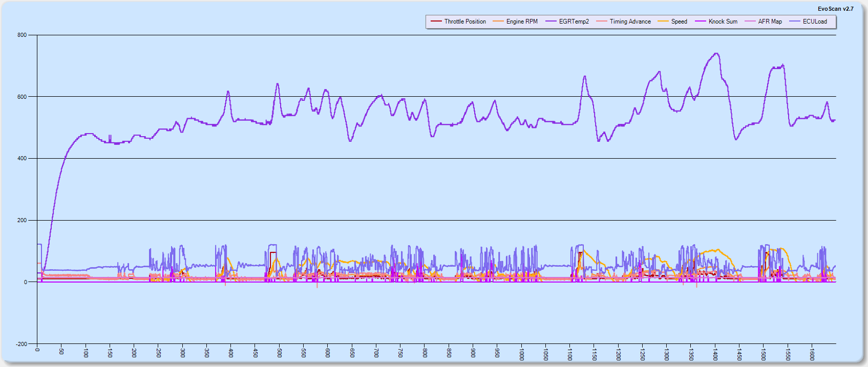Click the Throttle Position legend label

click(465, 21)
